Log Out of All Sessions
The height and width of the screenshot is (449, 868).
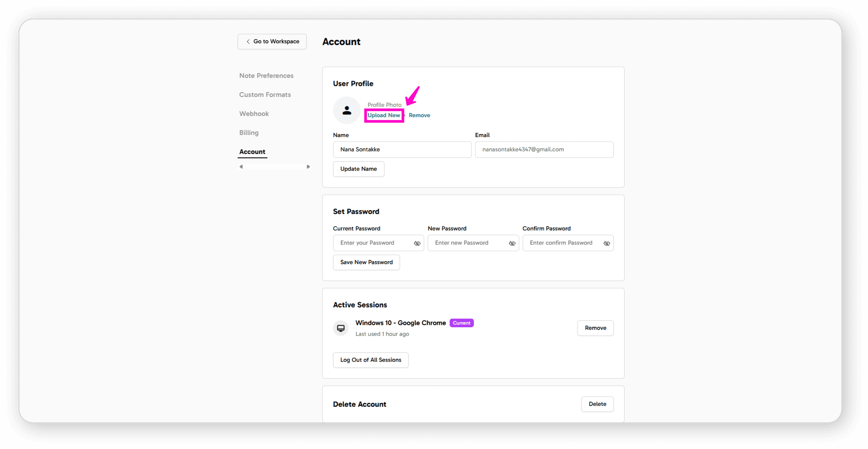370,360
